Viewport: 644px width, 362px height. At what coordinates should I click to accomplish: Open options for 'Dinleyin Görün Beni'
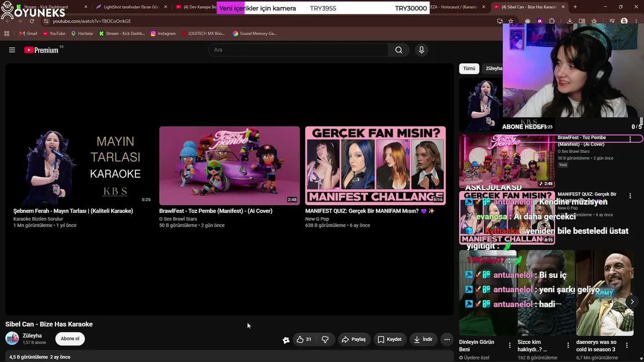point(510,345)
